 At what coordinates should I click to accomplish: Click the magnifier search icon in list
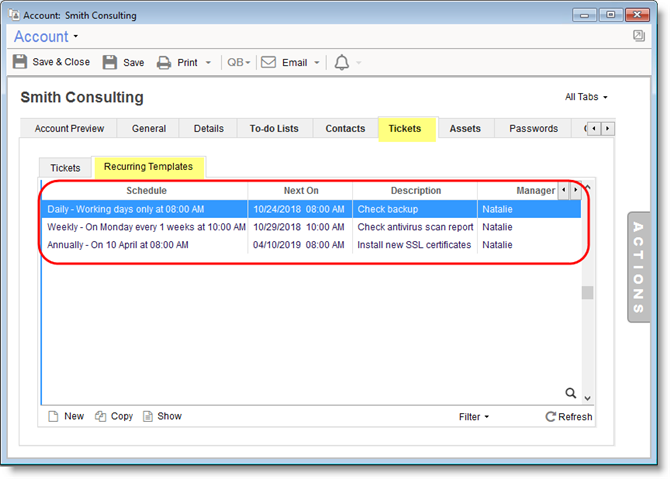pyautogui.click(x=571, y=394)
